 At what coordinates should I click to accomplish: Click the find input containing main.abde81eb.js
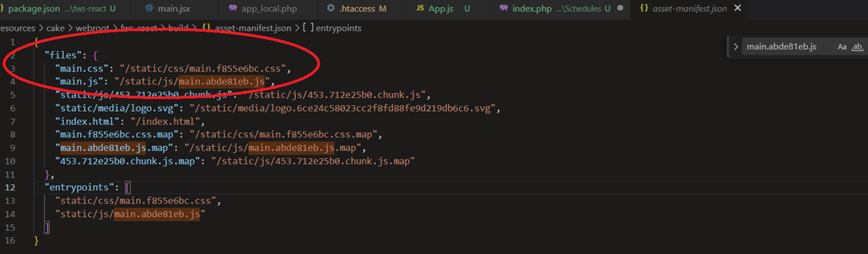784,47
